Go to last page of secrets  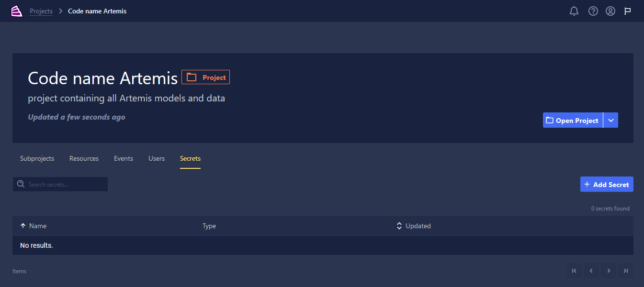pyautogui.click(x=626, y=271)
